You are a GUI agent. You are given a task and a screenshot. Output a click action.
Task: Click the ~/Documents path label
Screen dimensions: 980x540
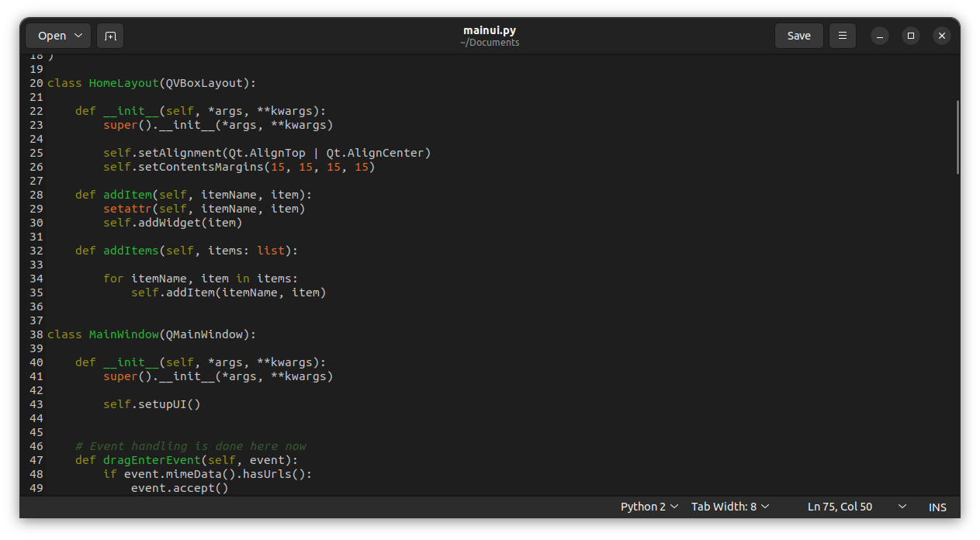click(x=490, y=43)
